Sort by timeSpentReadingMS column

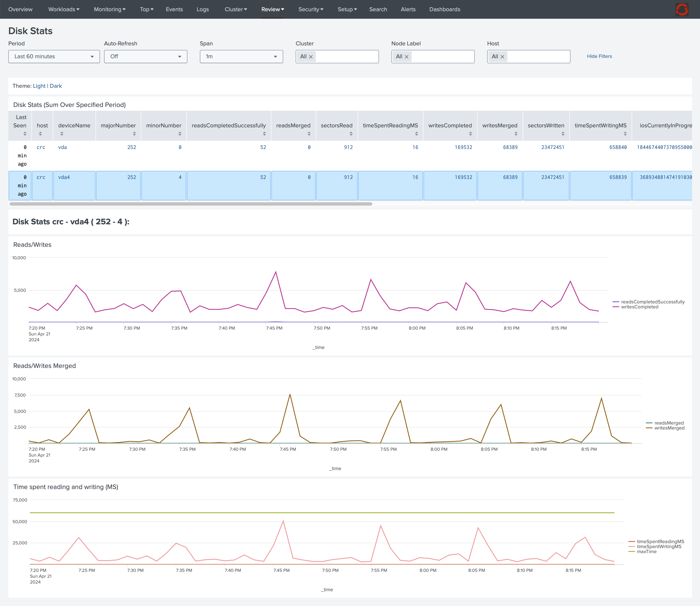point(416,134)
